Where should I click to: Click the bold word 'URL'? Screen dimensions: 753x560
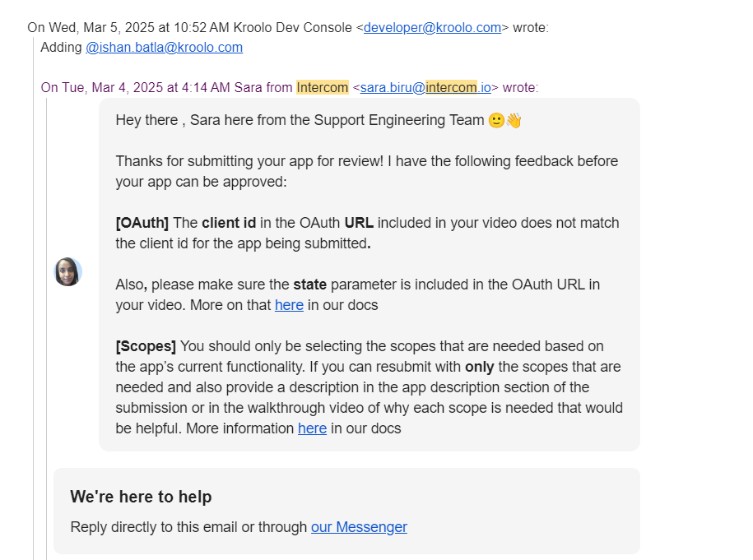point(359,223)
